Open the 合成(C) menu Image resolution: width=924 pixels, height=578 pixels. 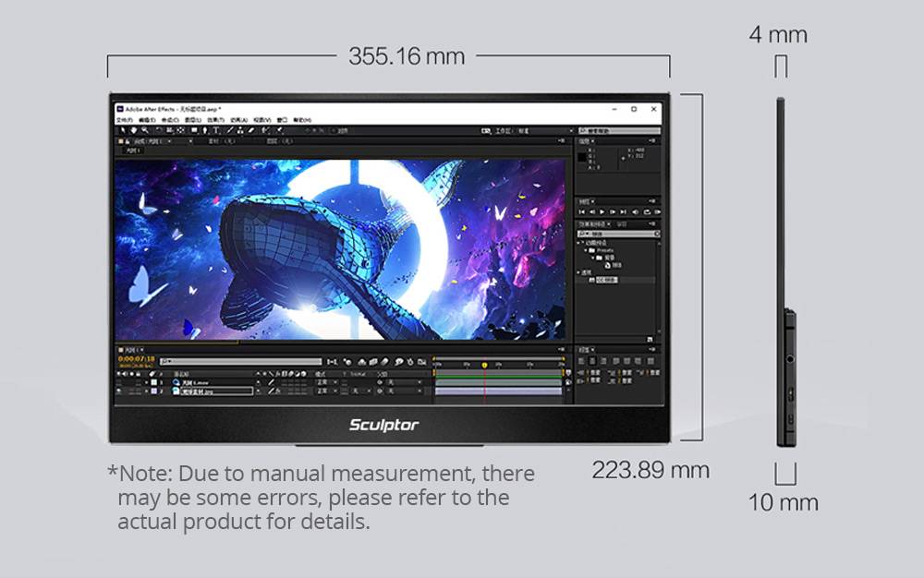tap(170, 120)
